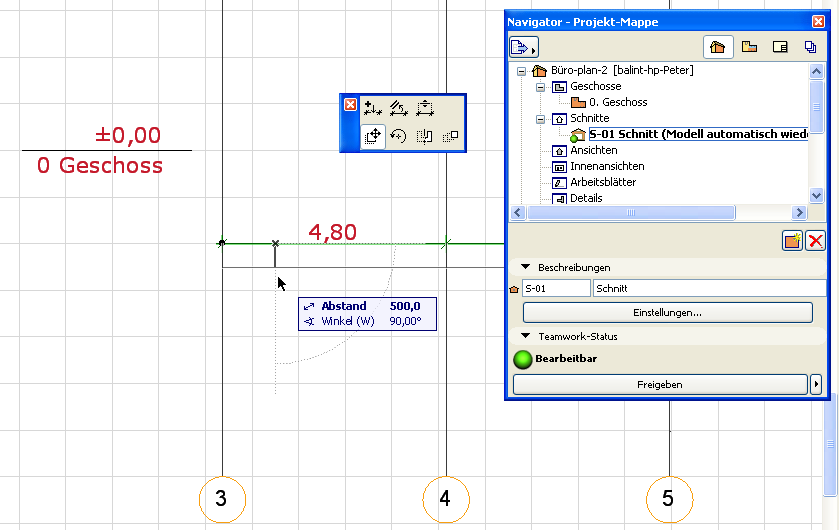Activate the drag/move pet-palette icon
This screenshot has width=839, height=530.
click(x=372, y=136)
